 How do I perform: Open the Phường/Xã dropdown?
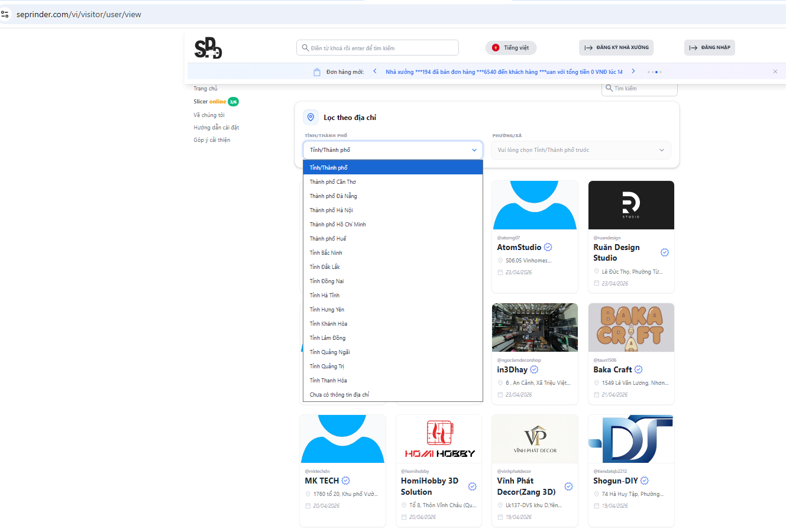(580, 150)
